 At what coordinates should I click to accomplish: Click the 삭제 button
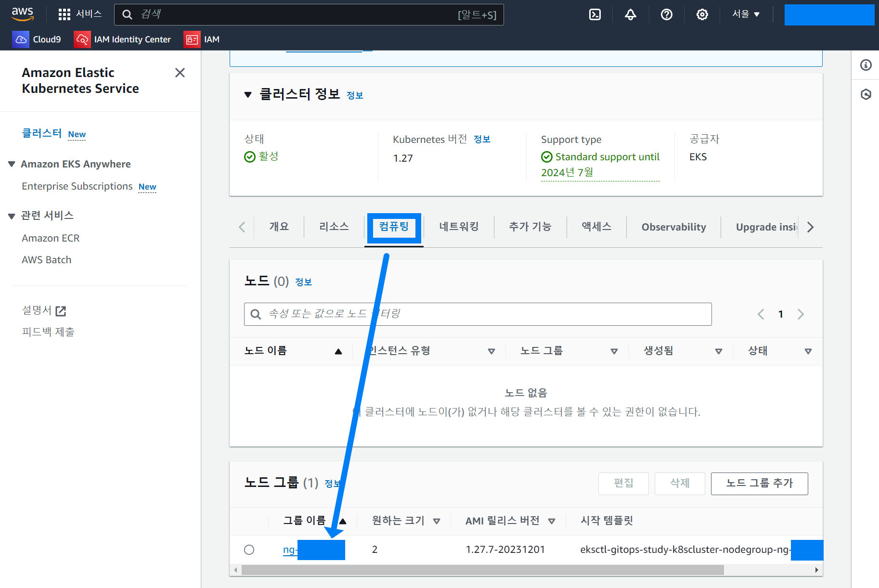coord(680,483)
